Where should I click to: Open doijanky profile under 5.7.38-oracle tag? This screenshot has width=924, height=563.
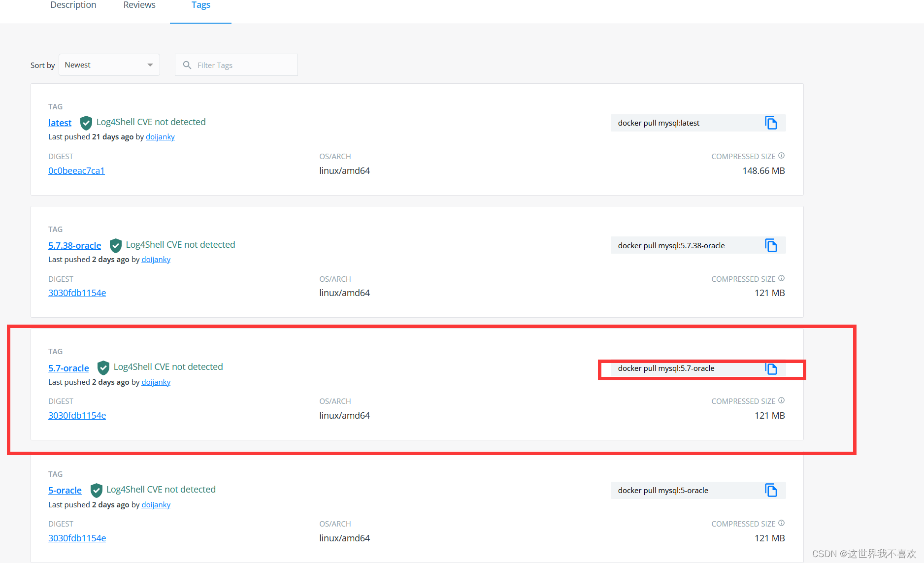(156, 260)
